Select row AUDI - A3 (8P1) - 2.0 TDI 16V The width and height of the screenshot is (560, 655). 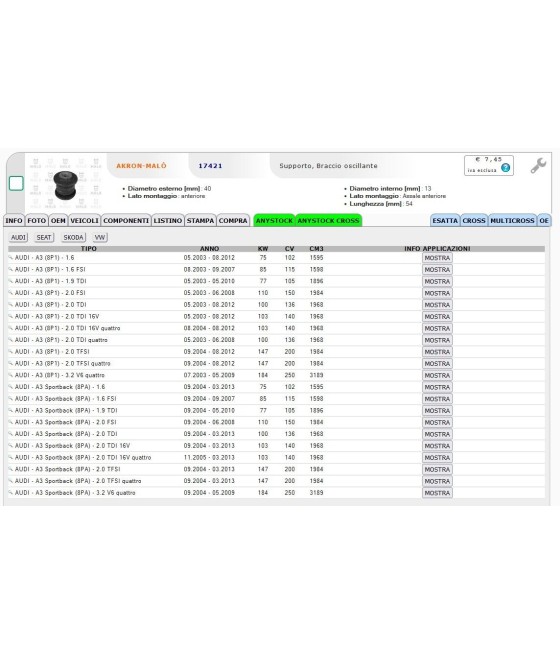(x=276, y=317)
